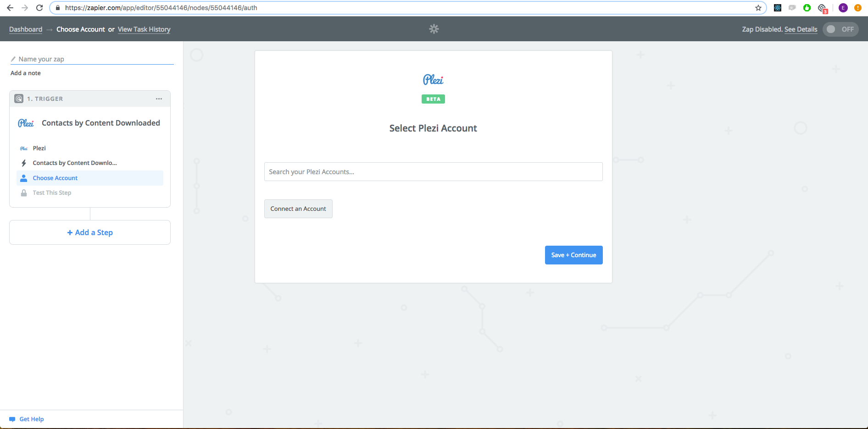The image size is (868, 429).
Task: Go to the Dashboard link
Action: (x=26, y=29)
